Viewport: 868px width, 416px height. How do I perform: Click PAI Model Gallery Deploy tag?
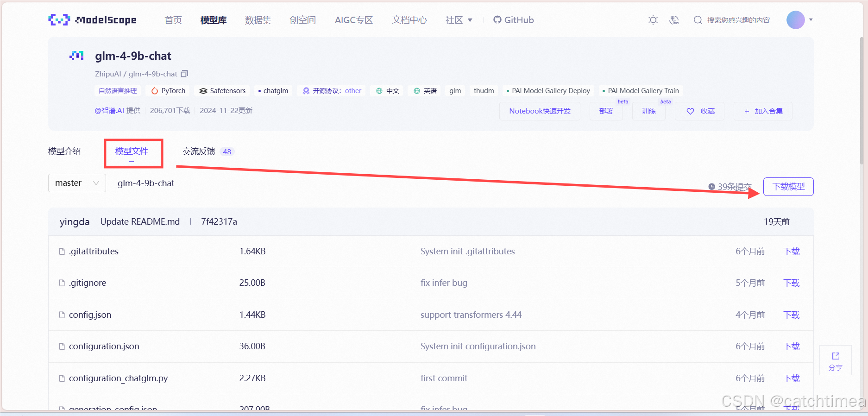[x=548, y=91]
